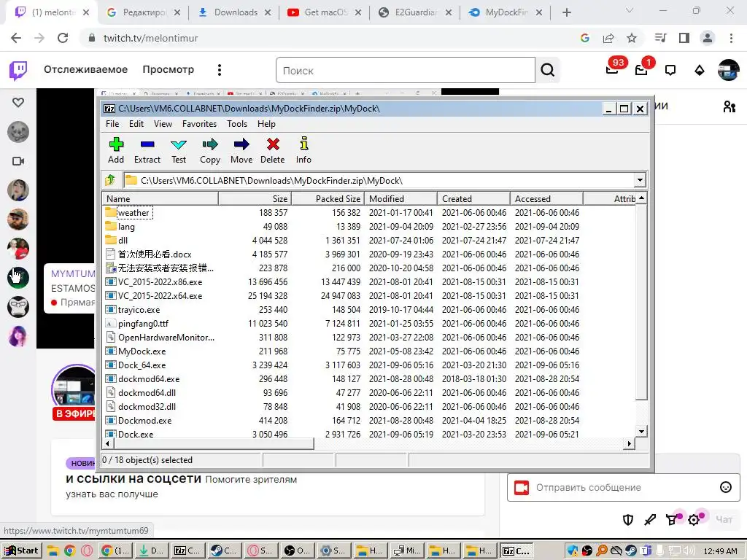Image resolution: width=747 pixels, height=560 pixels.
Task: Open chat settings gear icon
Action: [694, 519]
